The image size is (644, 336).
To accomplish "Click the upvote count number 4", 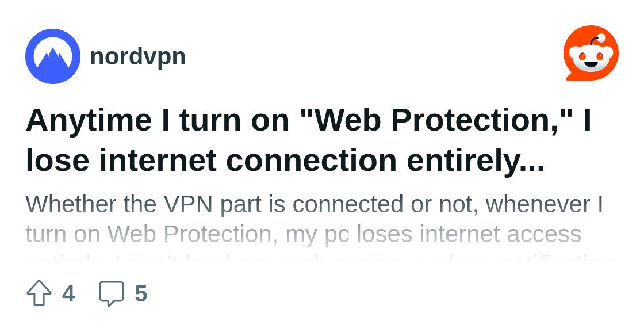I will pyautogui.click(x=68, y=294).
